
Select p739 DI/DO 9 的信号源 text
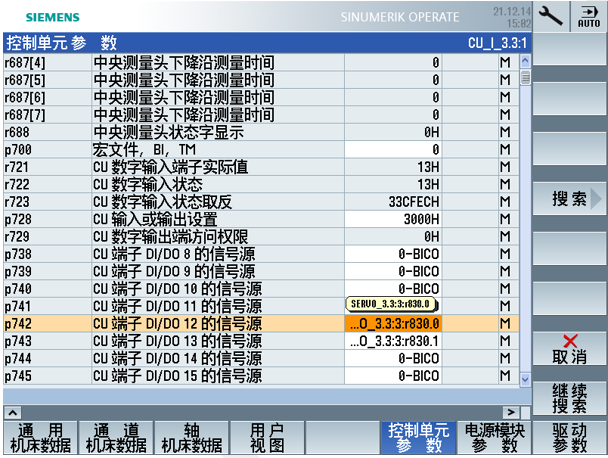coord(174,271)
